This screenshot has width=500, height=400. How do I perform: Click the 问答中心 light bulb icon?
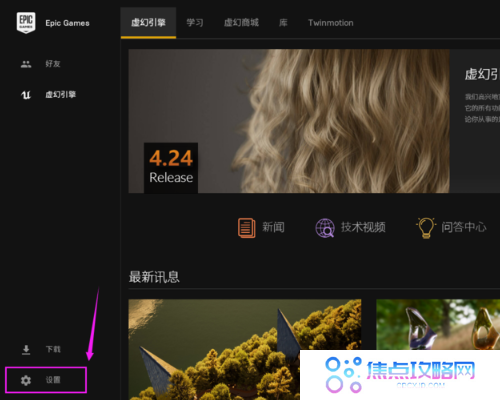point(426,228)
